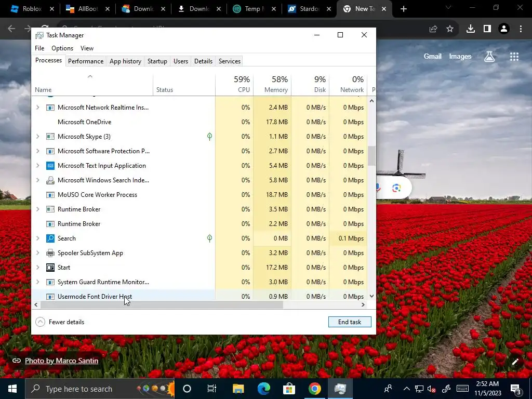Click the Start process icon

point(50,268)
